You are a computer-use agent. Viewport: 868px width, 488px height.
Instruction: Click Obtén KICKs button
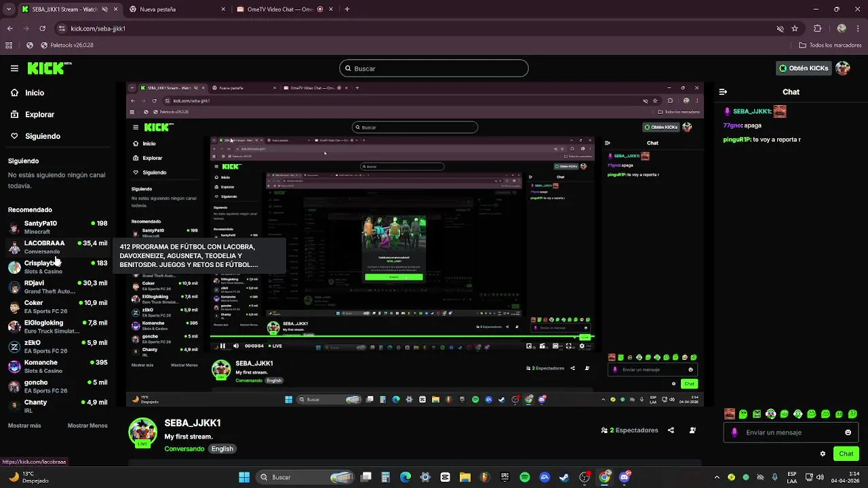[x=804, y=68]
